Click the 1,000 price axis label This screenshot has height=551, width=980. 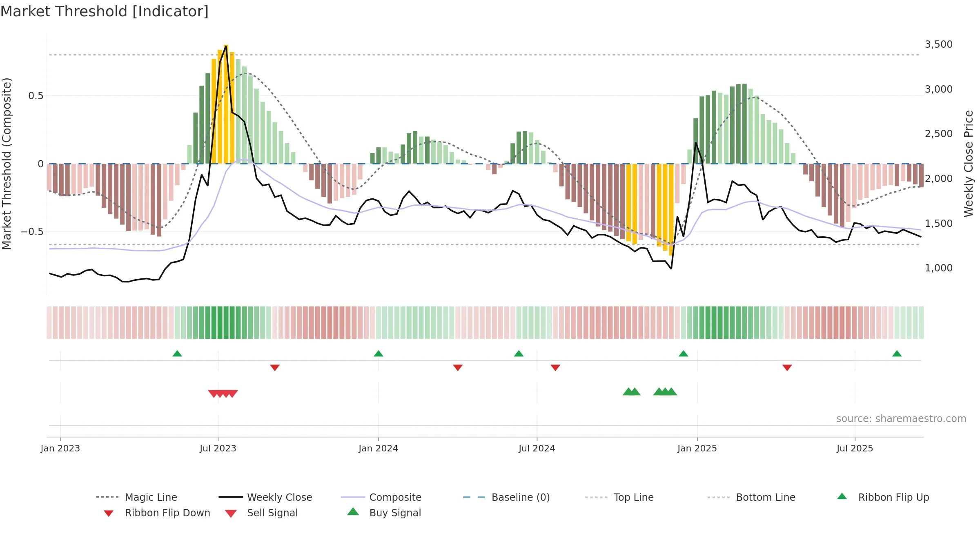point(939,268)
